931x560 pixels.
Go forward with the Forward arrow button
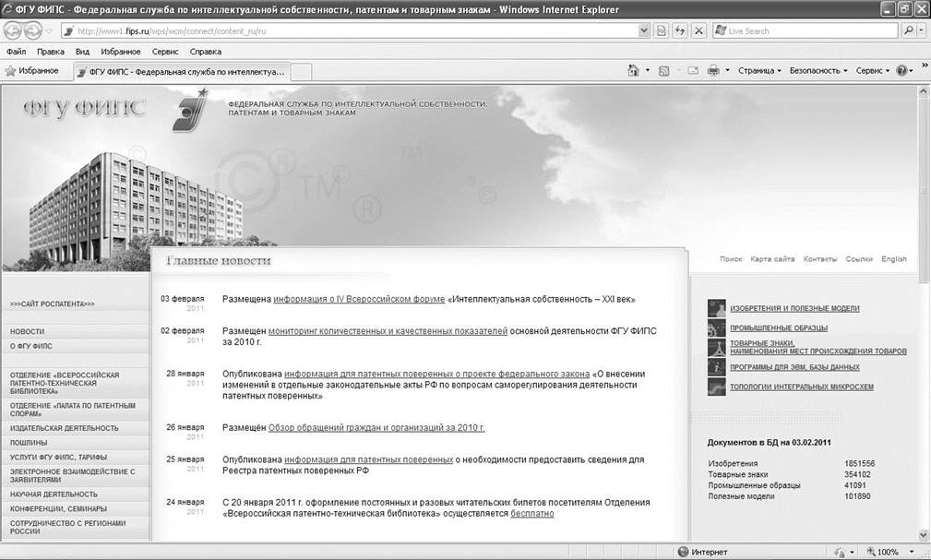click(x=32, y=30)
